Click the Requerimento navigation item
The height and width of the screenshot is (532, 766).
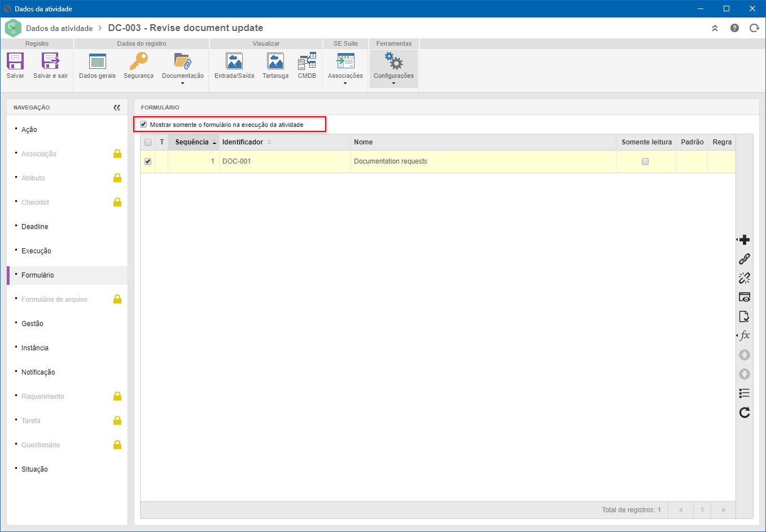43,397
